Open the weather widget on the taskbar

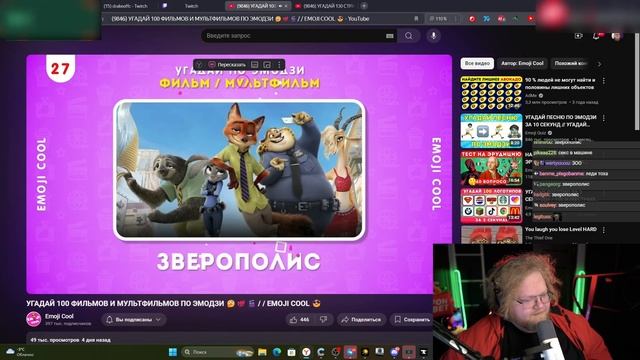pyautogui.click(x=20, y=352)
